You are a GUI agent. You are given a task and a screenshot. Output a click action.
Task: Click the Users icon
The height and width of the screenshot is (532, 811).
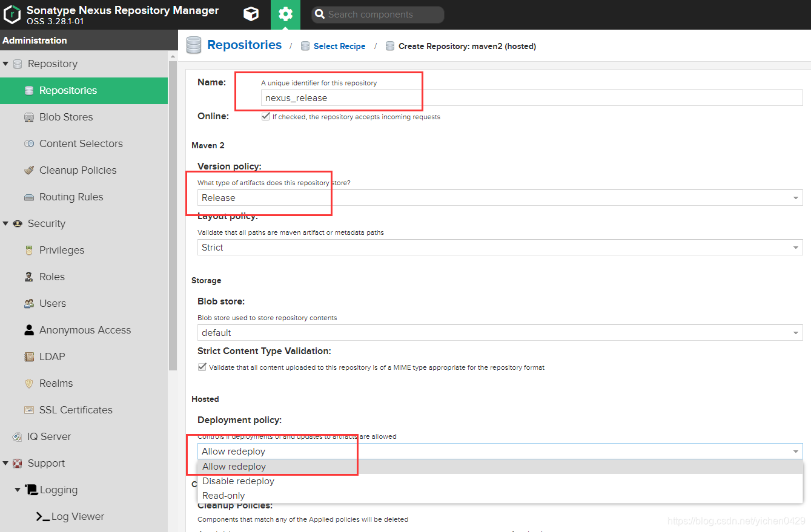[x=29, y=304]
